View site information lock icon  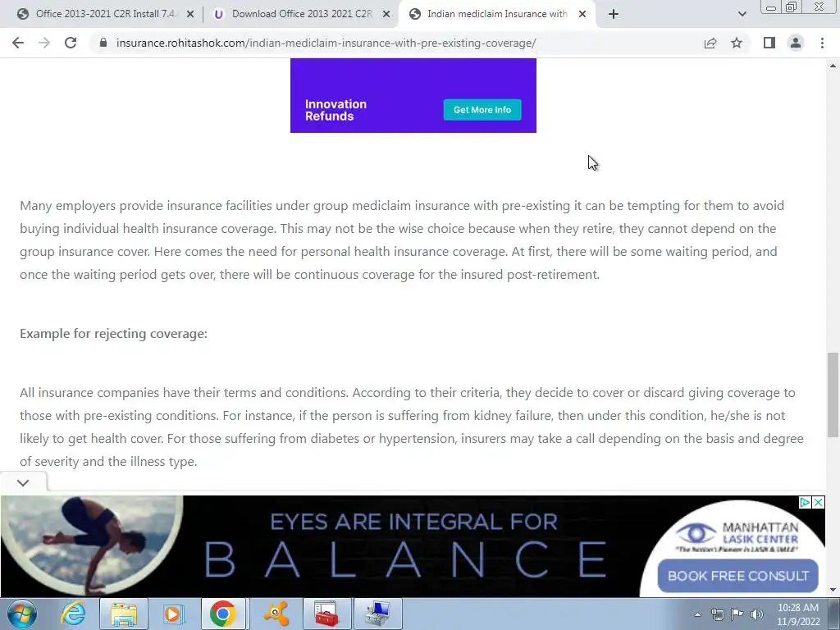pos(103,43)
